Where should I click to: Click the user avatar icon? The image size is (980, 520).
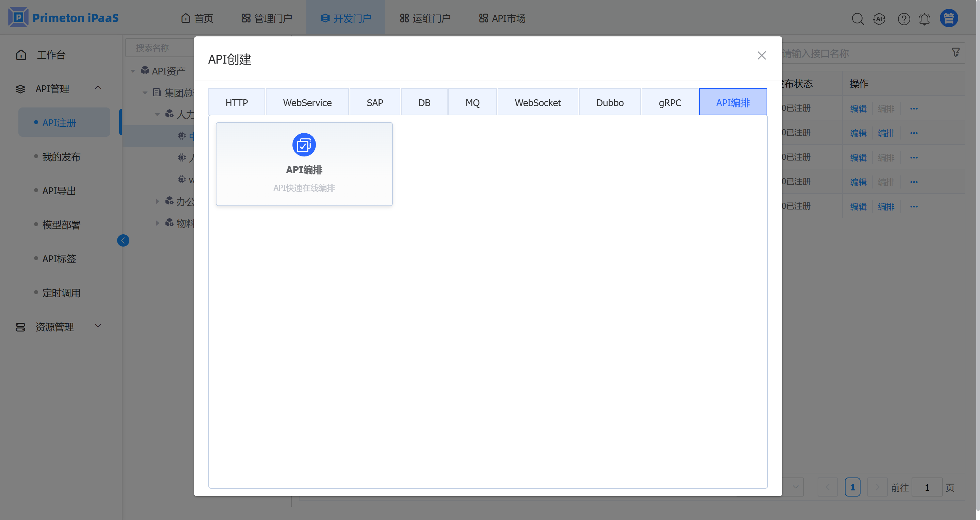pyautogui.click(x=948, y=18)
